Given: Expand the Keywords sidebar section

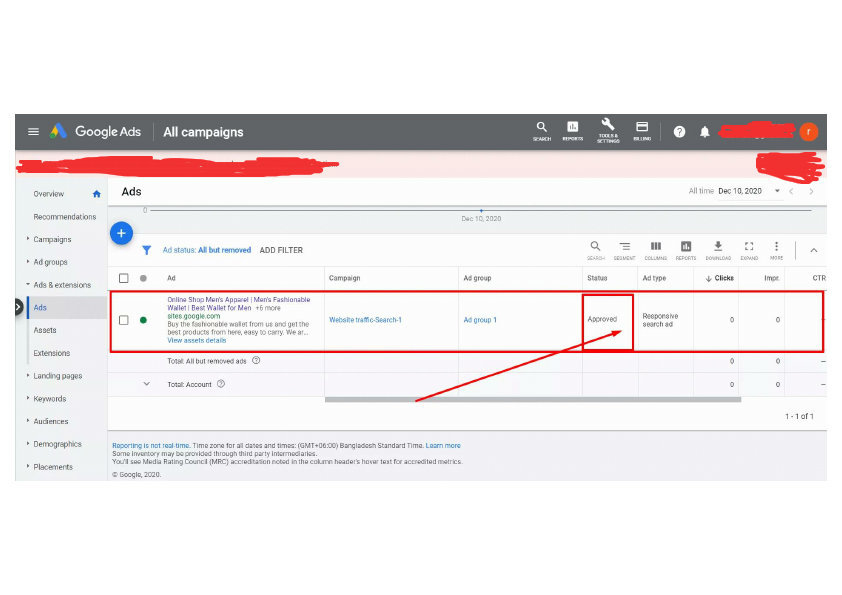Looking at the screenshot, I should (28, 398).
